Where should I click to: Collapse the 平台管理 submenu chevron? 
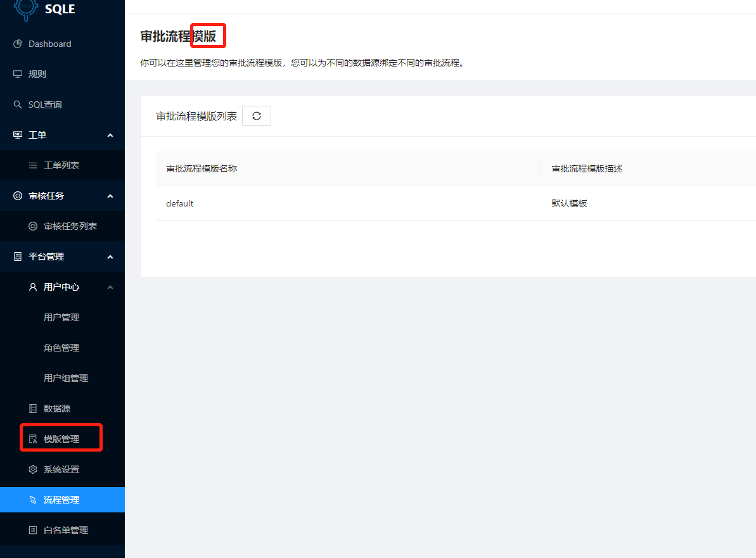pyautogui.click(x=110, y=257)
